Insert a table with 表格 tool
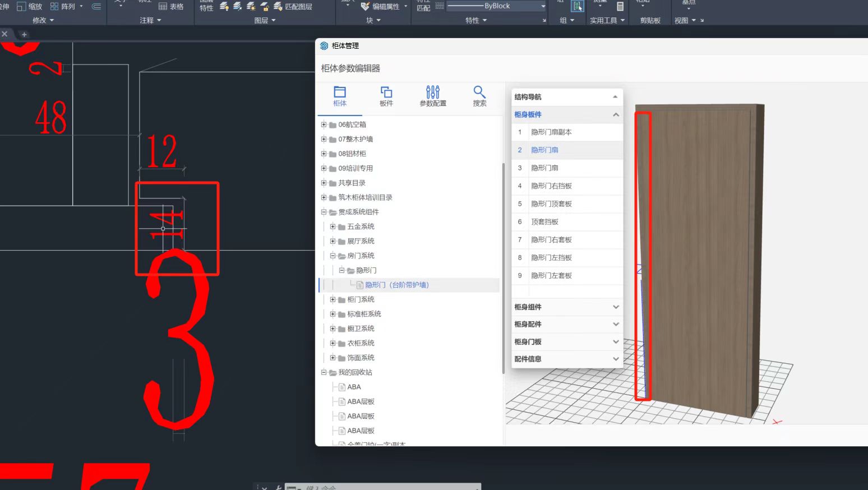 coord(171,7)
